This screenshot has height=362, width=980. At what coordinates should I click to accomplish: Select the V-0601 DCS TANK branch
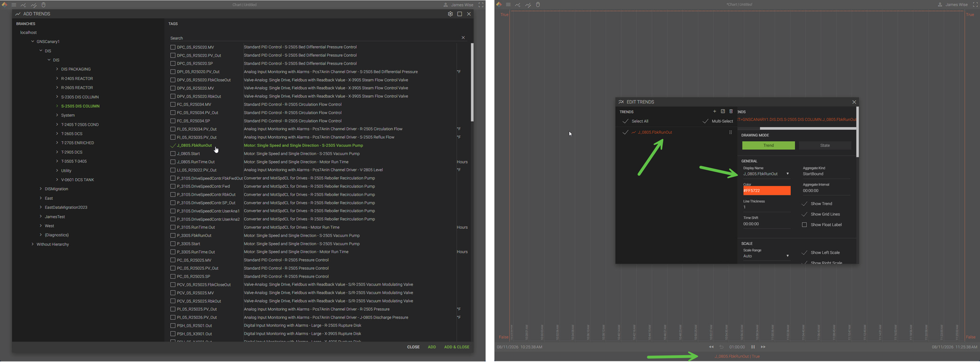77,180
